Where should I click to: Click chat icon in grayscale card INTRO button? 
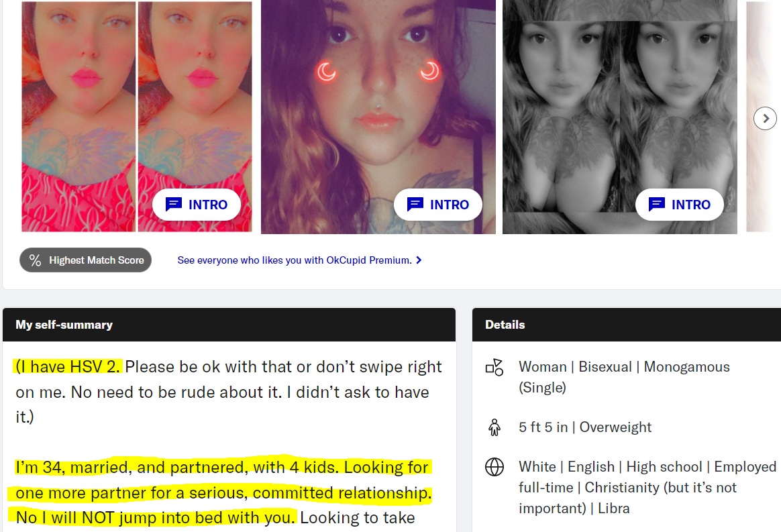pos(656,205)
